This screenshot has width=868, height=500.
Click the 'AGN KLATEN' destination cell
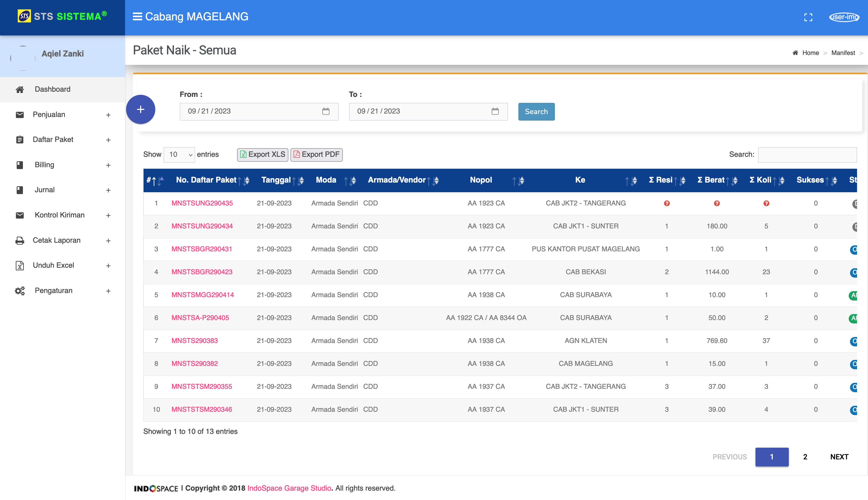pyautogui.click(x=586, y=341)
